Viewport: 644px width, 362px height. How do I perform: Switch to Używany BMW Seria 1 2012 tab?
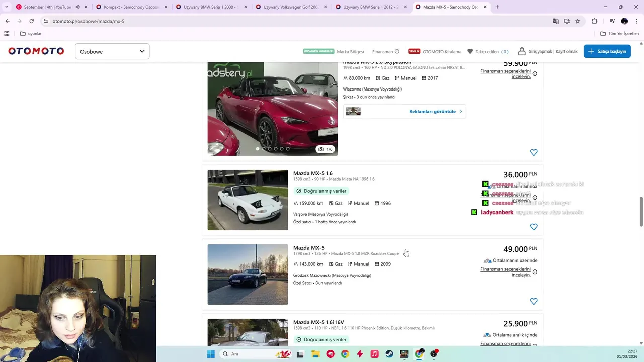point(371,7)
